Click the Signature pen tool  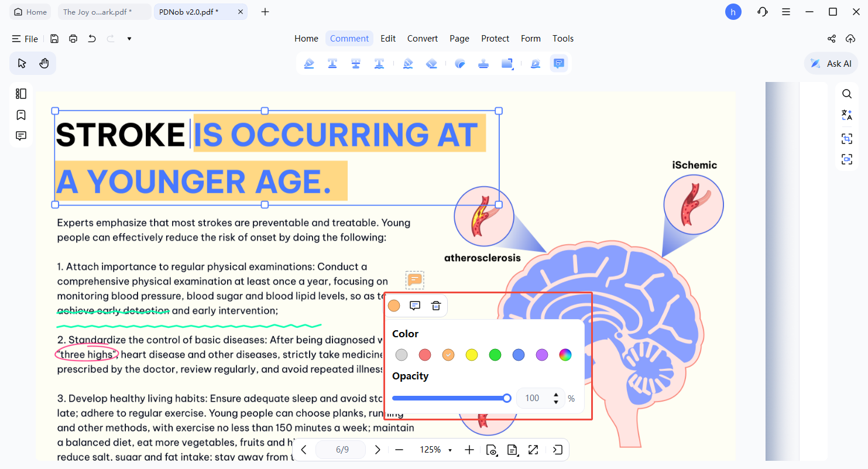point(535,64)
